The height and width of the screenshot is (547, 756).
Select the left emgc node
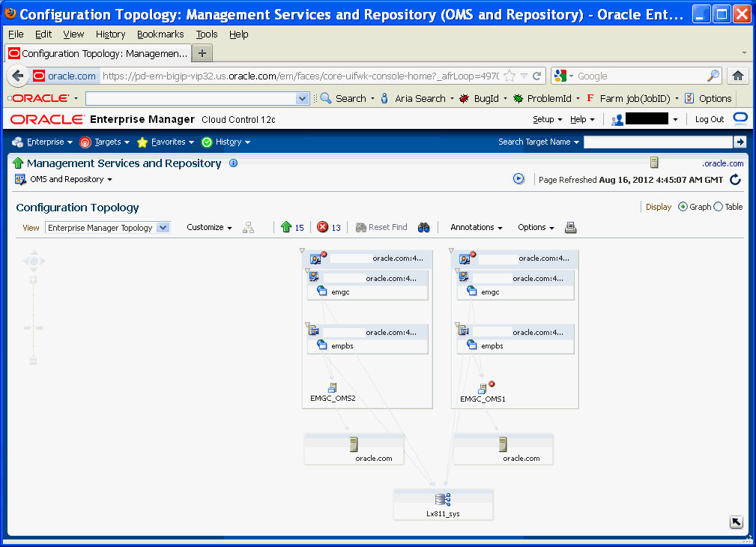click(x=333, y=291)
